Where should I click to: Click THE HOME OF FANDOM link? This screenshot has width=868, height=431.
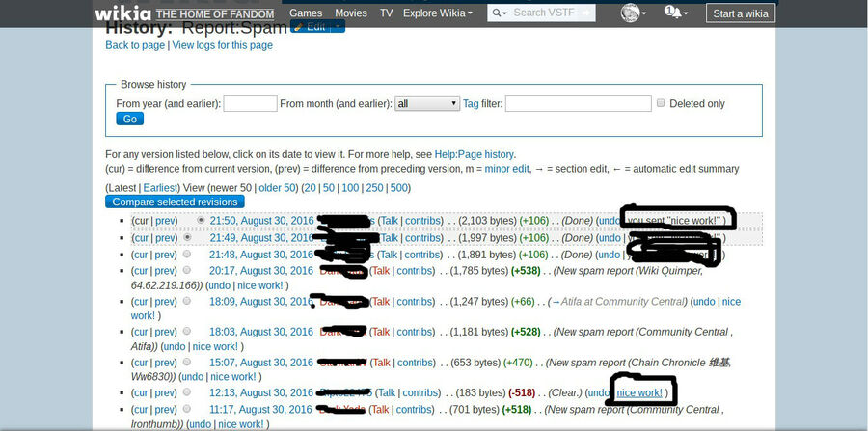point(215,14)
